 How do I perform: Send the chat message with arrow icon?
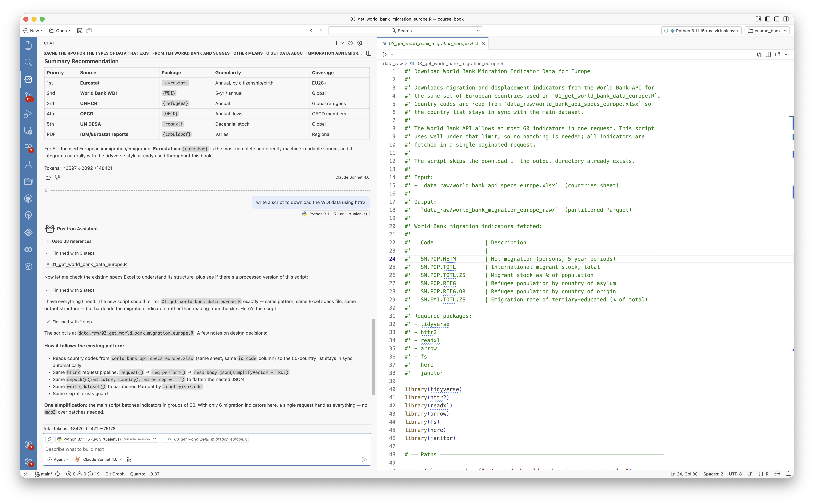364,459
